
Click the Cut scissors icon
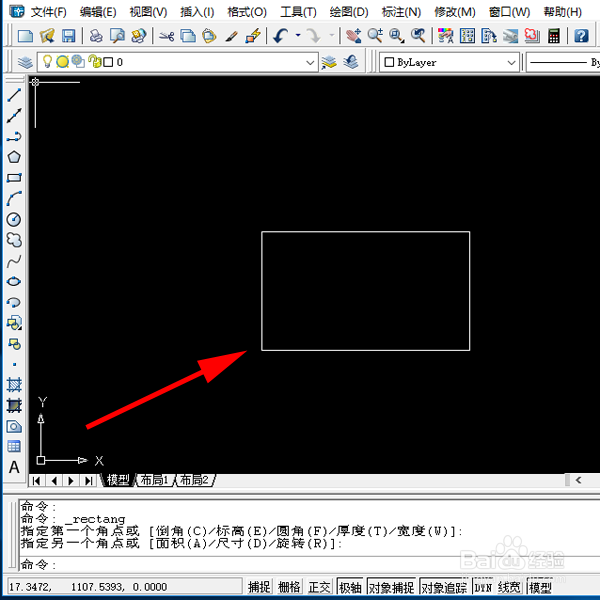click(x=166, y=36)
